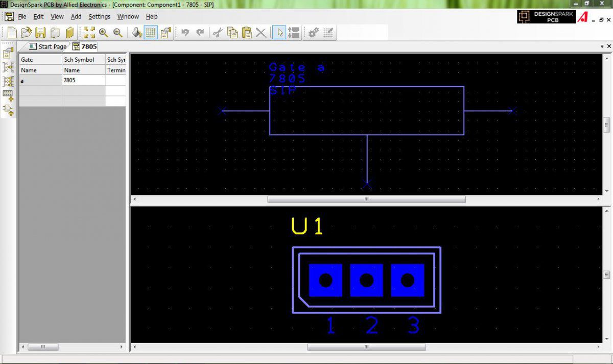The width and height of the screenshot is (613, 364).
Task: Click the Open folder toolbar icon
Action: click(26, 33)
